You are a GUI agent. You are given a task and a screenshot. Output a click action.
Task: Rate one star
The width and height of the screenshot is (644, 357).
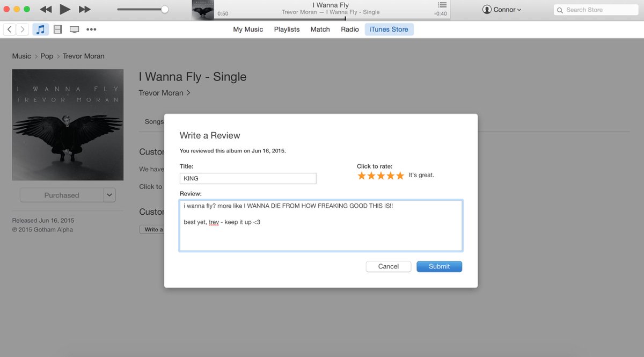pos(362,176)
